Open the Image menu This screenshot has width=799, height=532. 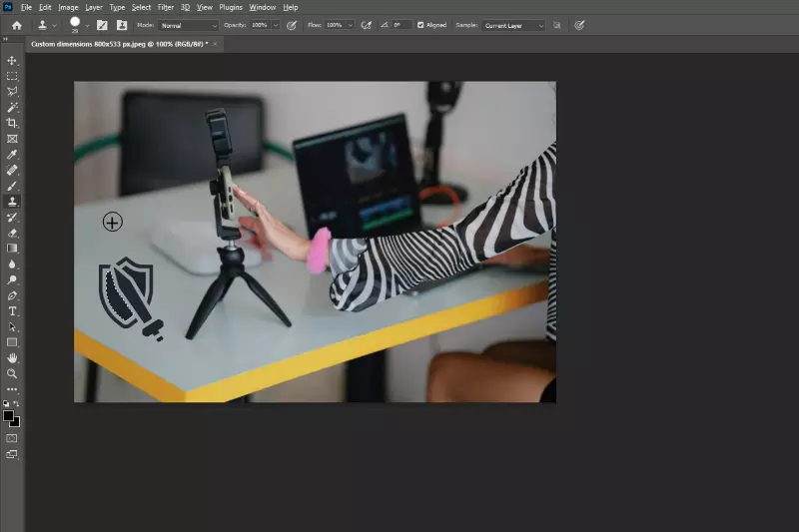[x=68, y=8]
